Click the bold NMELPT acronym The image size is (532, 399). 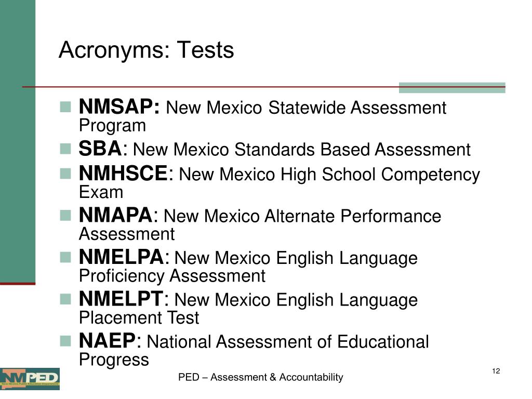point(121,299)
